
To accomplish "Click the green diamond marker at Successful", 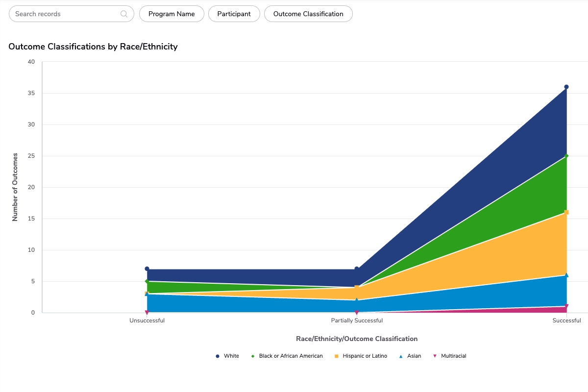I will coord(566,156).
